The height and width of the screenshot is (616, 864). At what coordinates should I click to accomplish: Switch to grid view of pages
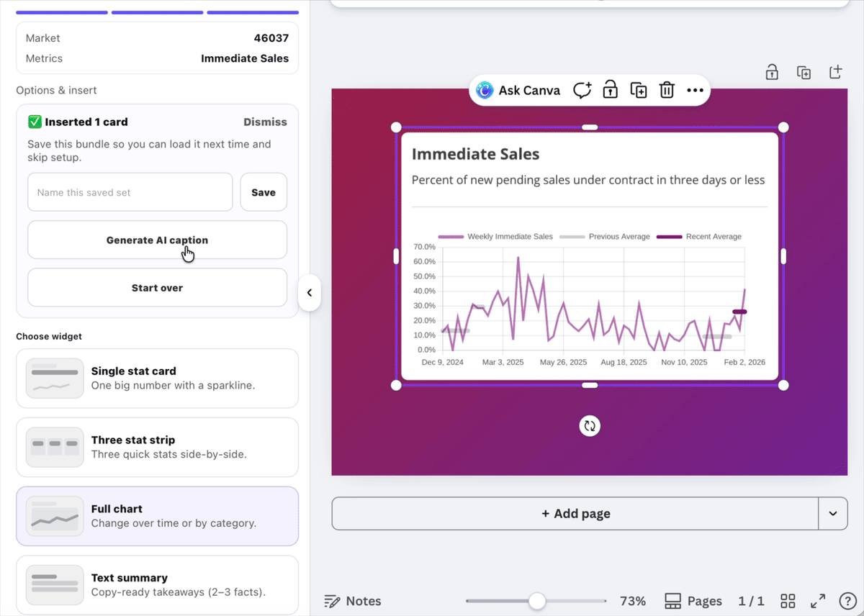[788, 601]
